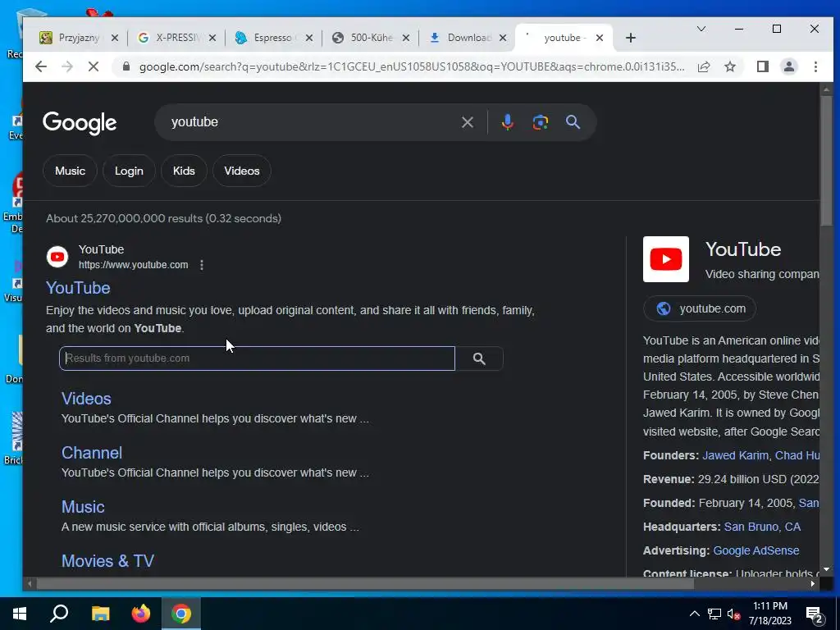This screenshot has width=840, height=630.
Task: Open the Videos sitelink
Action: tap(86, 399)
